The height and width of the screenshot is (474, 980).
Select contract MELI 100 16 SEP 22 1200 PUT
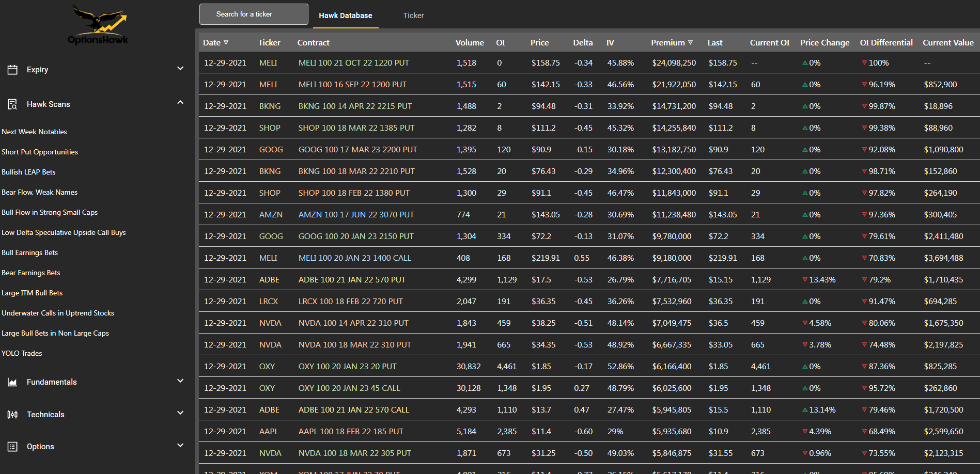pos(352,85)
